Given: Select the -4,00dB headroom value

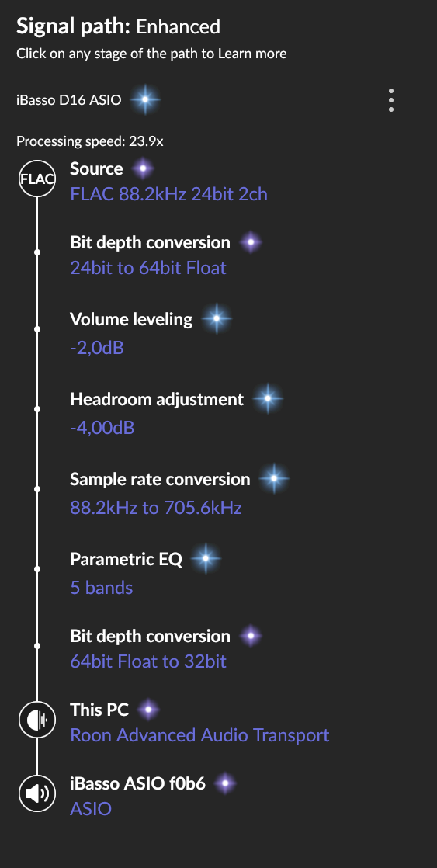Looking at the screenshot, I should tap(102, 428).
